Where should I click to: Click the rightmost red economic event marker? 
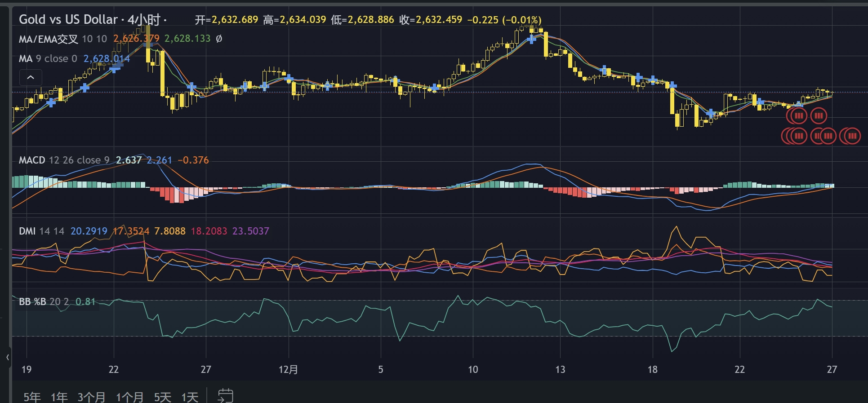852,136
